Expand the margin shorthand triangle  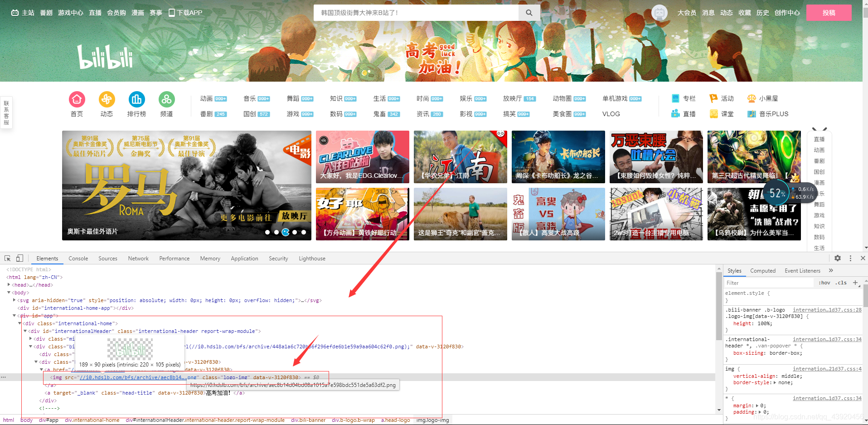[x=756, y=406]
